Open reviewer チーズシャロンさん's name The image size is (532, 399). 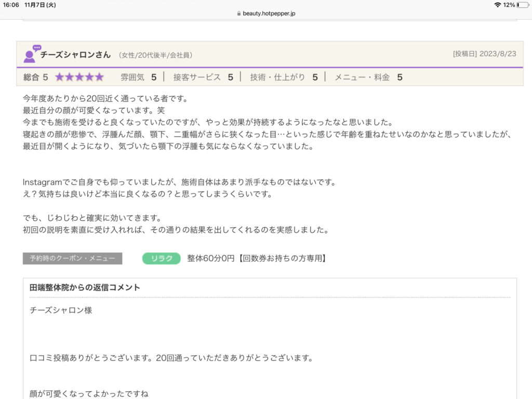point(76,55)
